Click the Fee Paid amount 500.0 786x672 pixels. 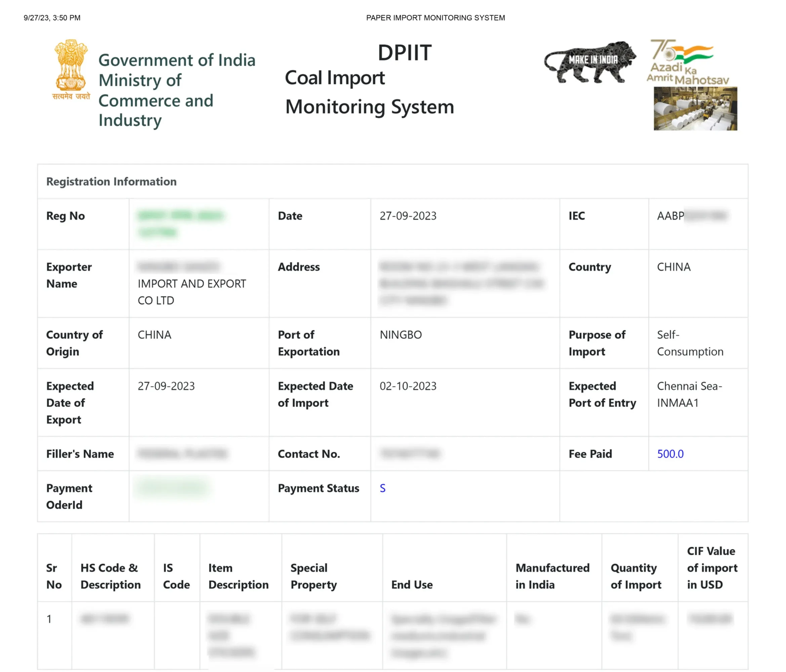coord(670,454)
